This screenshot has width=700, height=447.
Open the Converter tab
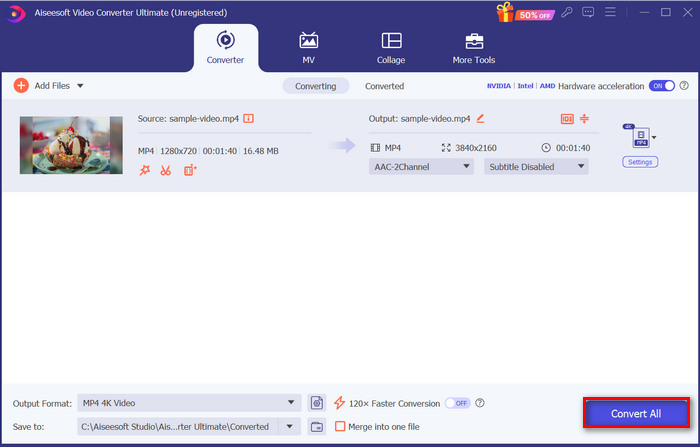click(225, 48)
